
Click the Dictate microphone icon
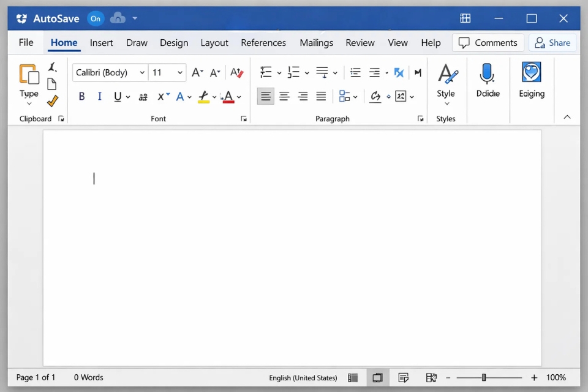click(487, 75)
